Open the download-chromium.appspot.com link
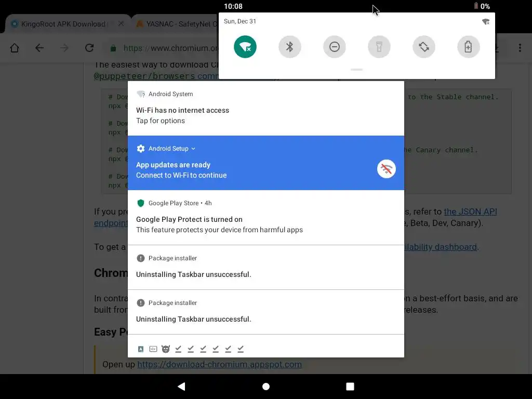This screenshot has height=399, width=532. click(x=220, y=364)
